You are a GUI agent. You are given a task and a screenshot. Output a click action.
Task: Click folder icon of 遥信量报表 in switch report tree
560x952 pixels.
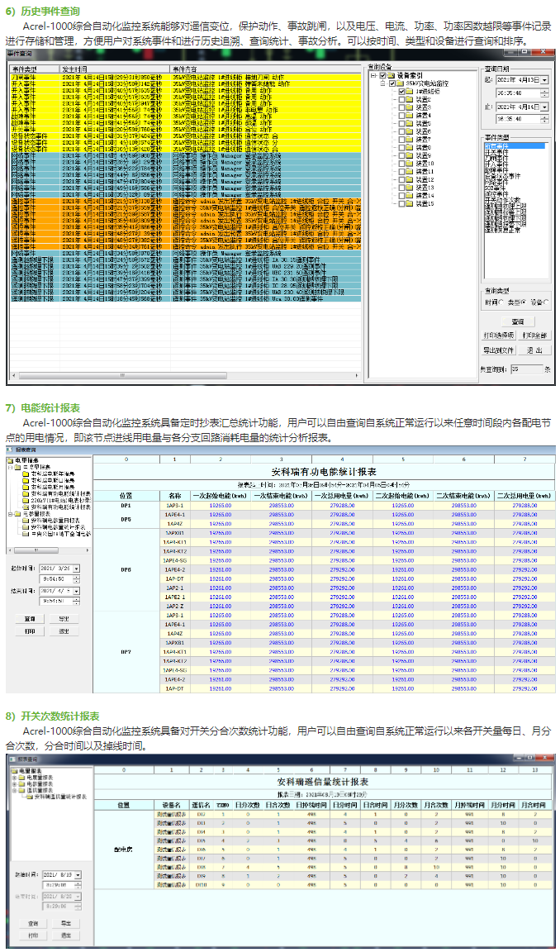[x=21, y=791]
